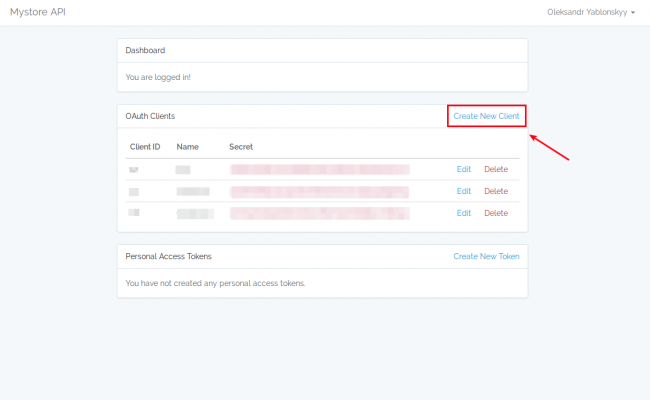The image size is (650, 400).
Task: Select the Client ID column header
Action: tap(145, 147)
